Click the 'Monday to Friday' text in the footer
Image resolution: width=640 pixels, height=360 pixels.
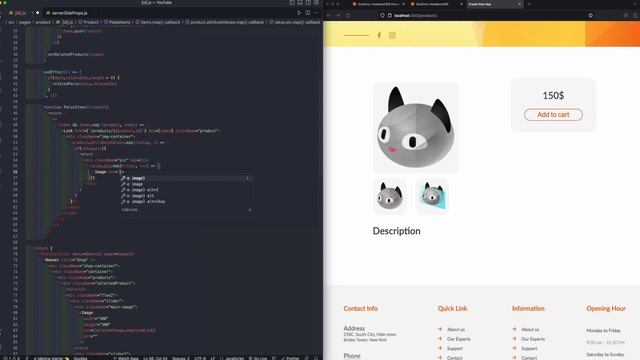[x=603, y=330]
